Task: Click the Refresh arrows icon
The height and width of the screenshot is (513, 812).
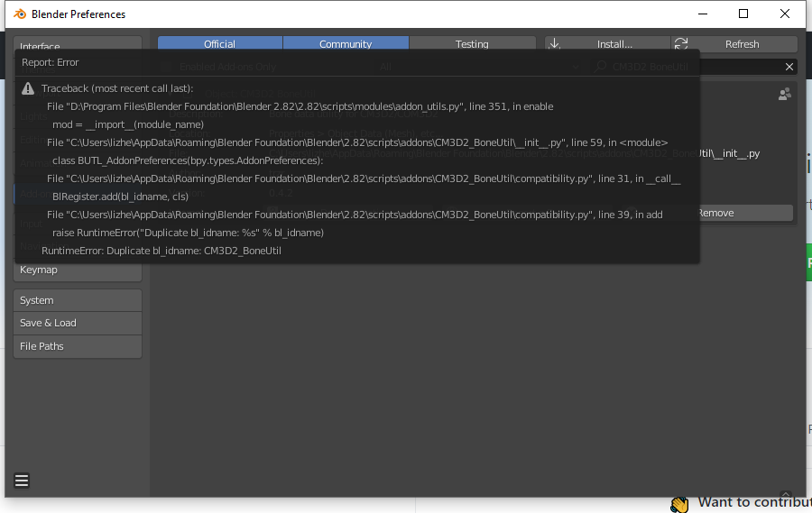Action: tap(681, 43)
